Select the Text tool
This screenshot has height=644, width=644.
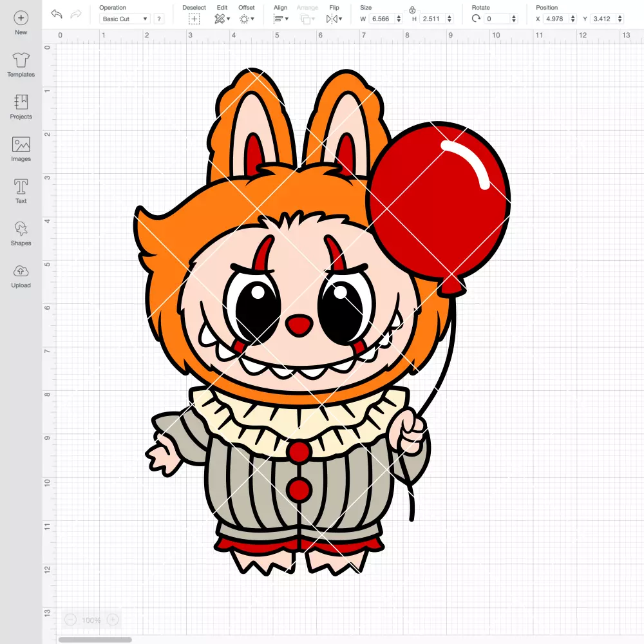point(21,191)
